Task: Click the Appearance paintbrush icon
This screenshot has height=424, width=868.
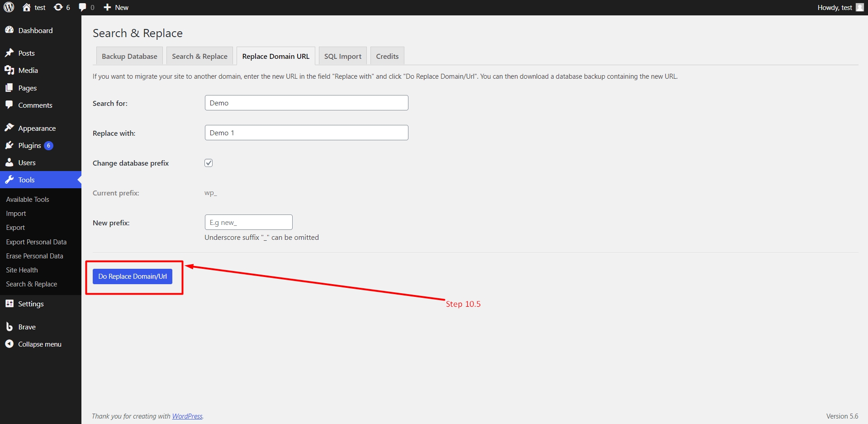Action: [9, 128]
